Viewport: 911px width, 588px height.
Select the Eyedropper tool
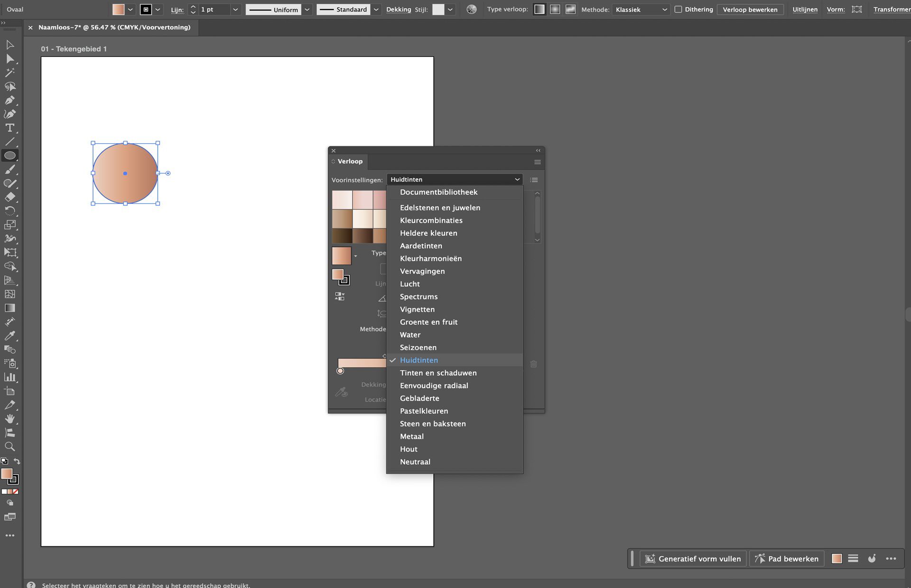click(9, 336)
